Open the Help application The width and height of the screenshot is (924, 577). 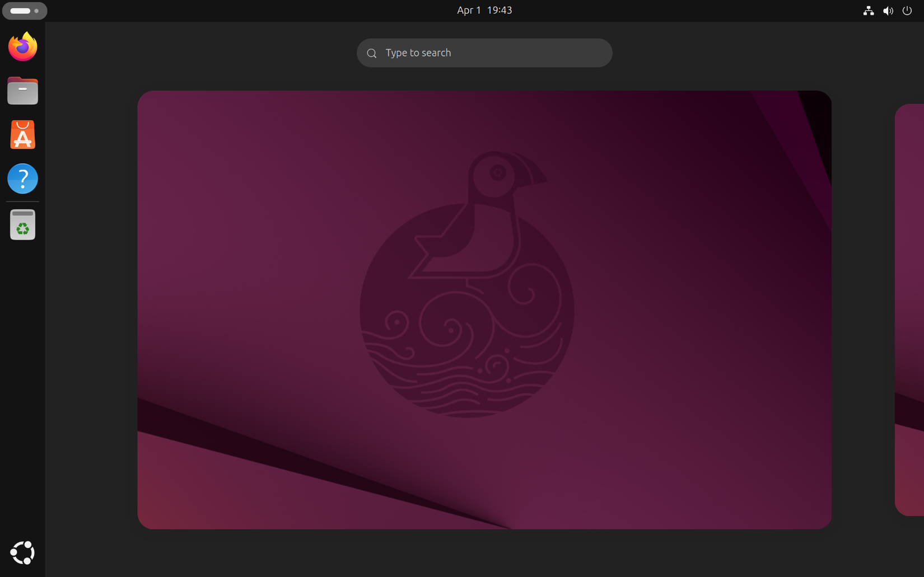click(22, 179)
